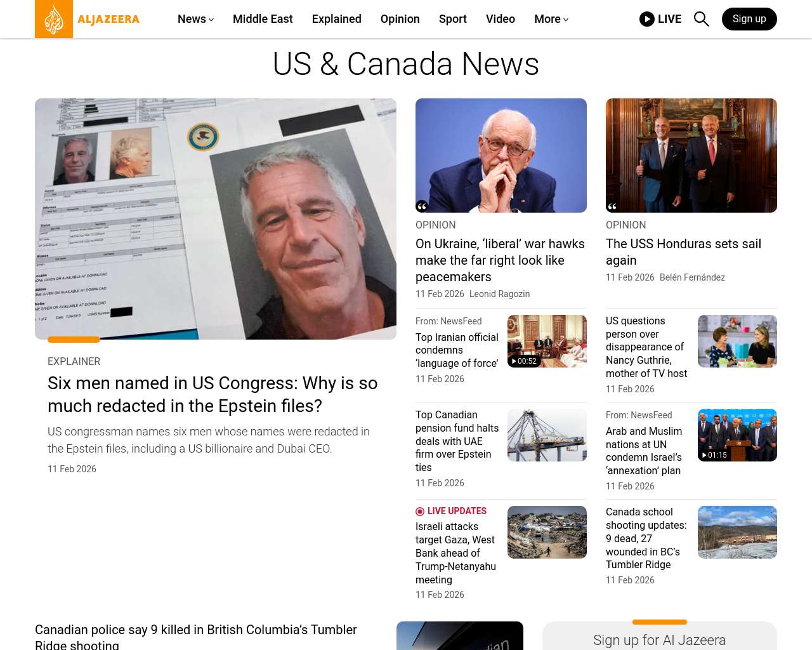Click the Tumbler Ridge snowy landscape thumbnail
This screenshot has width=812, height=650.
point(737,532)
